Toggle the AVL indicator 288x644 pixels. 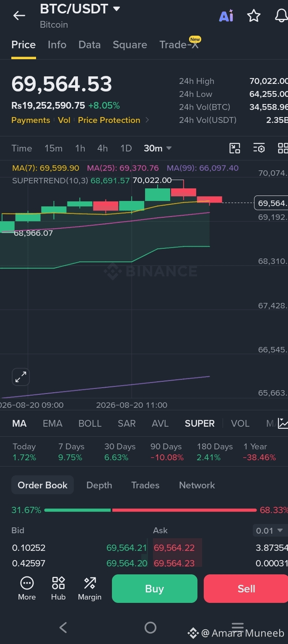tap(160, 423)
